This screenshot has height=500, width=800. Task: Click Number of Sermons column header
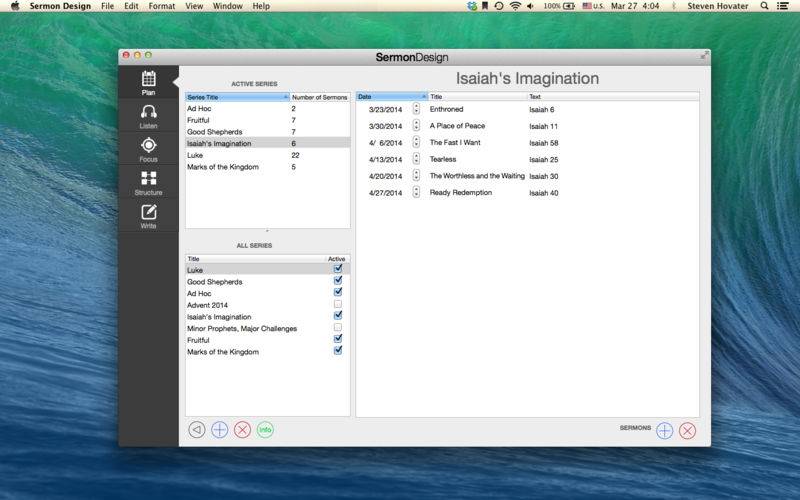pos(320,97)
